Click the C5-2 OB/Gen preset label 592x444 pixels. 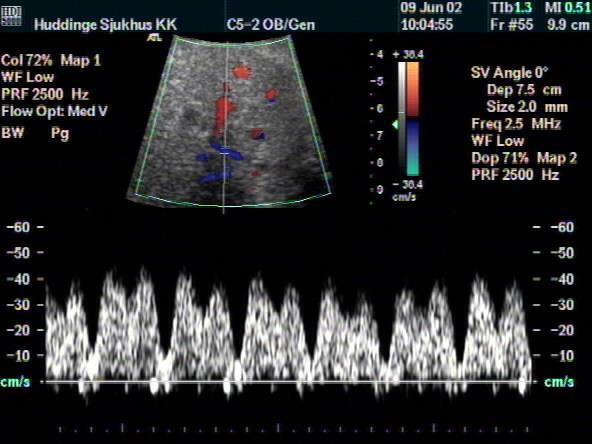tap(271, 25)
